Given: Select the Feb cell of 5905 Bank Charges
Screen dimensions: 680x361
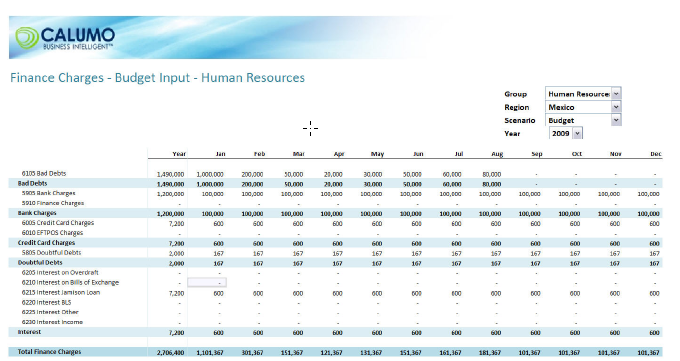Looking at the screenshot, I should click(252, 194).
